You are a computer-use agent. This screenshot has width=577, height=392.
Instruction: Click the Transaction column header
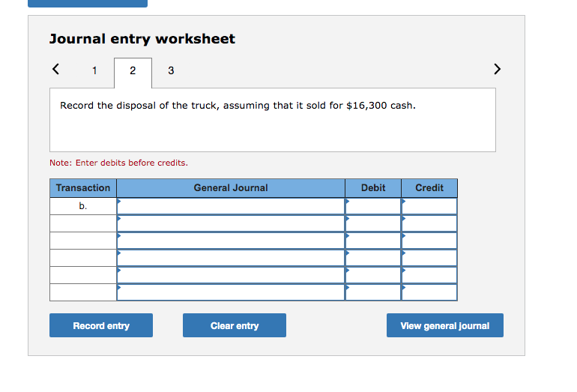point(83,188)
